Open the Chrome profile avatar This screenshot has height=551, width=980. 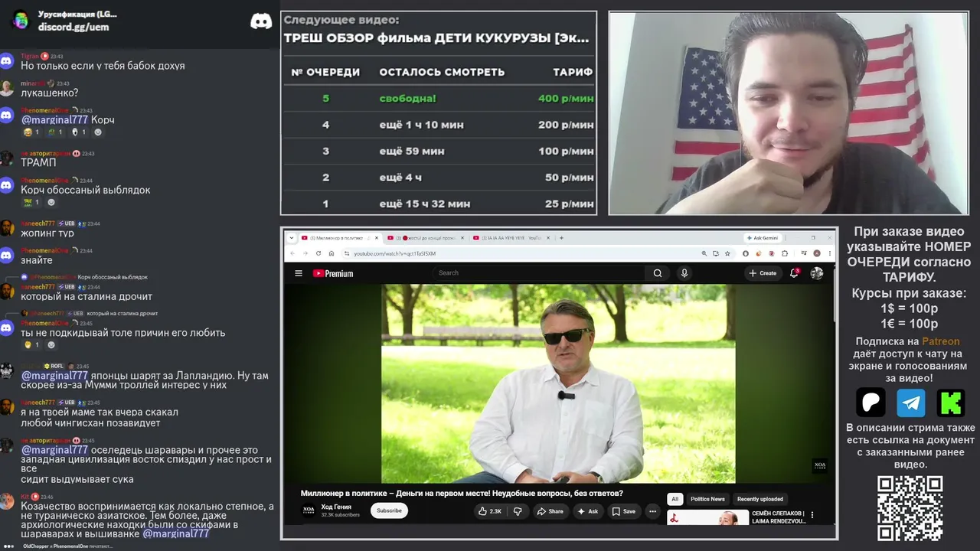pyautogui.click(x=817, y=253)
